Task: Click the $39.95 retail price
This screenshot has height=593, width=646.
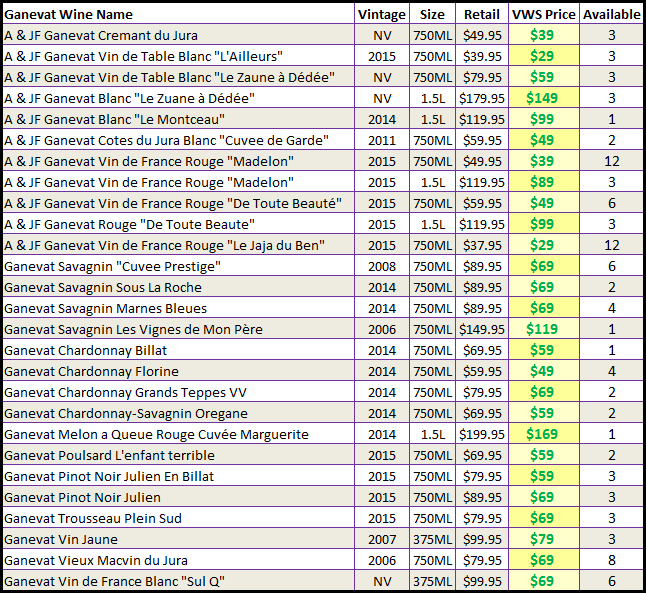Action: [482, 56]
